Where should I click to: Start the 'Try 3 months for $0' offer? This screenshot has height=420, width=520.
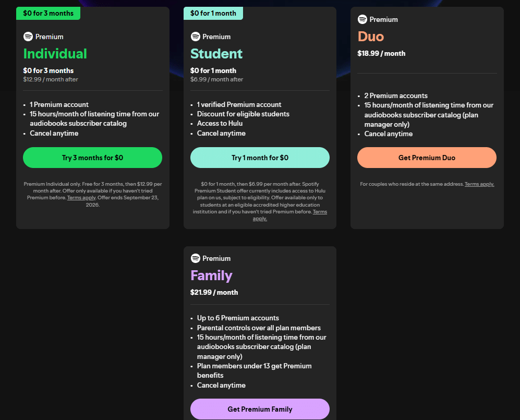92,158
